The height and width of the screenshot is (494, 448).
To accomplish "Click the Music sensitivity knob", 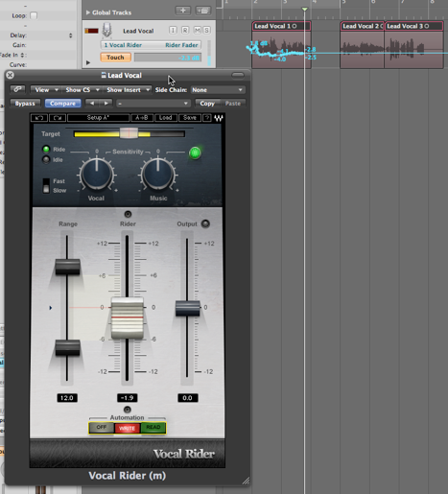I will coord(158,175).
